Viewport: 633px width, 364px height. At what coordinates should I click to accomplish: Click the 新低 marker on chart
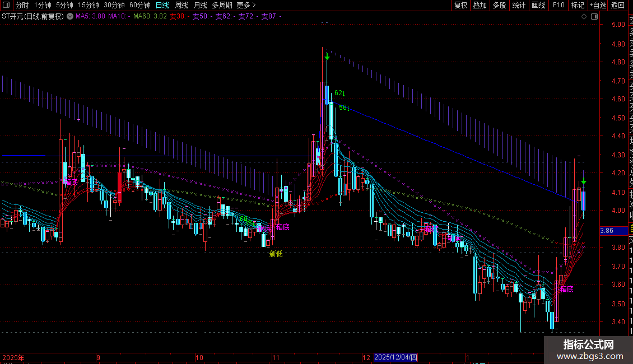pyautogui.click(x=276, y=254)
